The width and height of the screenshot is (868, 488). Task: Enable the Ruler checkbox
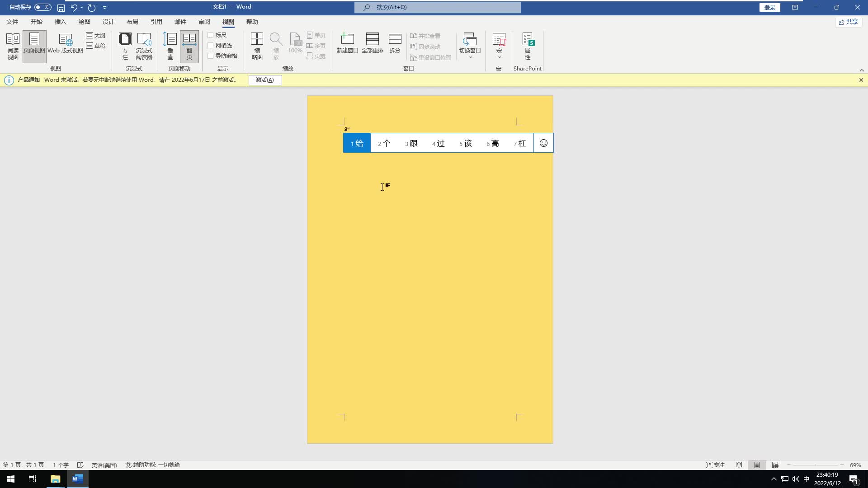[211, 35]
